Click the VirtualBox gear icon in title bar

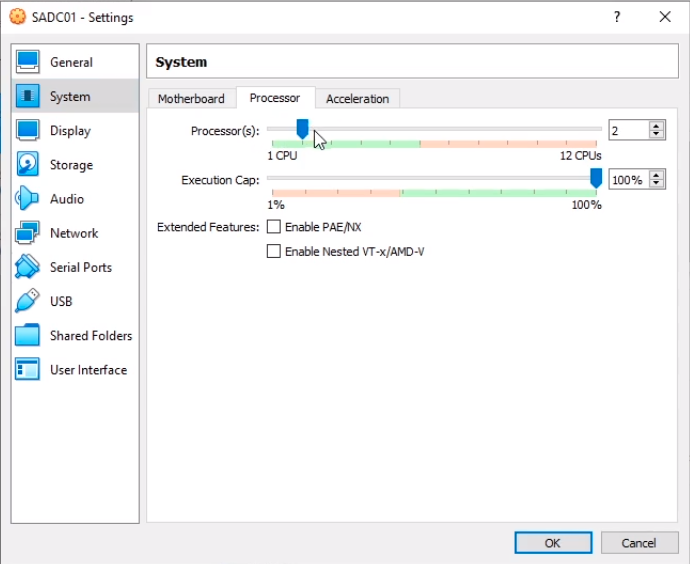pos(18,17)
